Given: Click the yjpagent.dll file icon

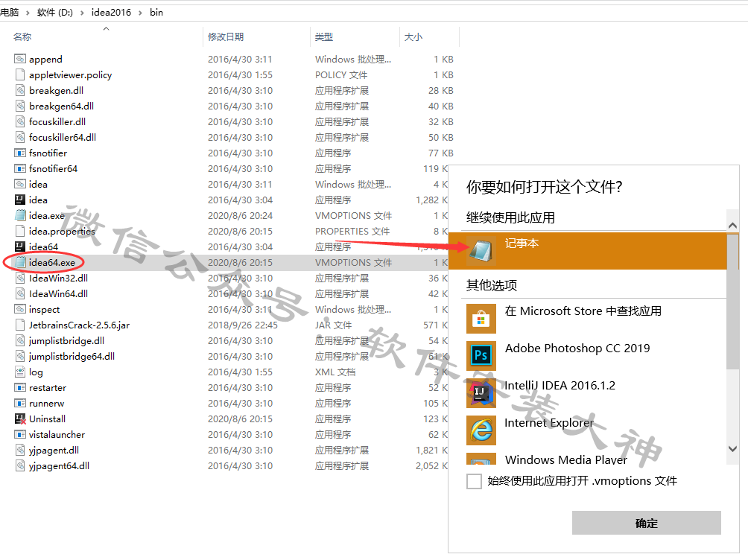Looking at the screenshot, I should 20,451.
